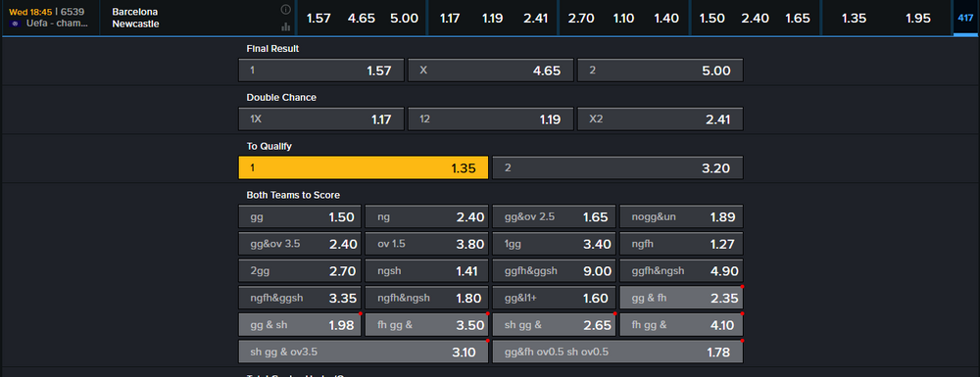Select gg & fh at 2.35
980x377 pixels.
(x=681, y=298)
